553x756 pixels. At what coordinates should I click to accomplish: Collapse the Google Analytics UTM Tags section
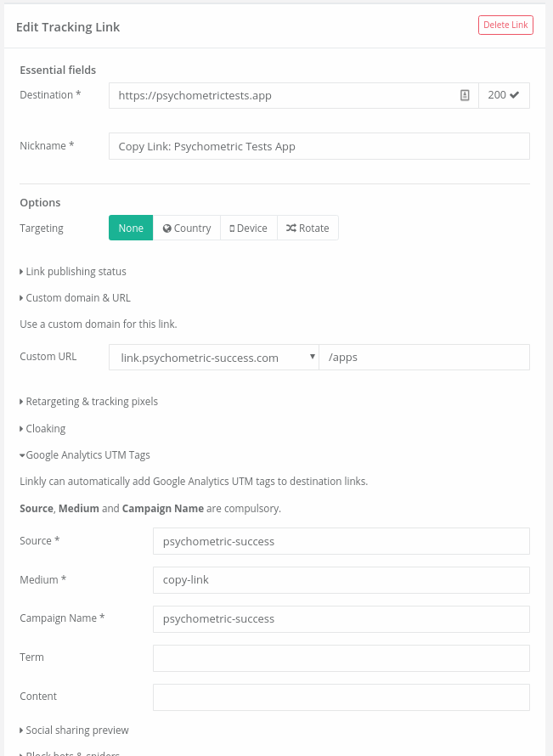click(87, 455)
